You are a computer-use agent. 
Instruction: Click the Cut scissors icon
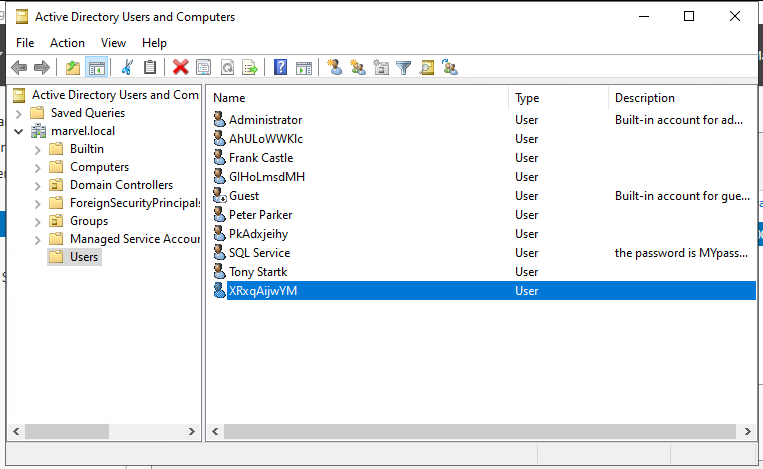tap(127, 67)
